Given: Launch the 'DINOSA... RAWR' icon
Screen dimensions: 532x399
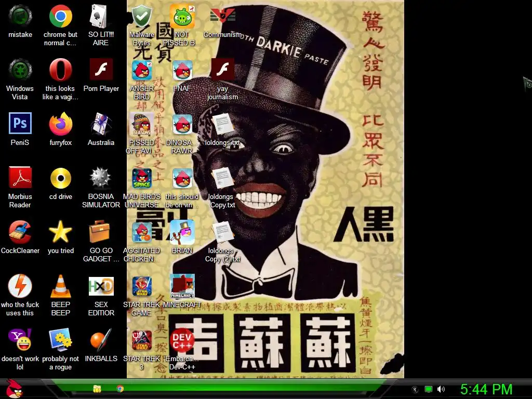Looking at the screenshot, I should (x=182, y=125).
